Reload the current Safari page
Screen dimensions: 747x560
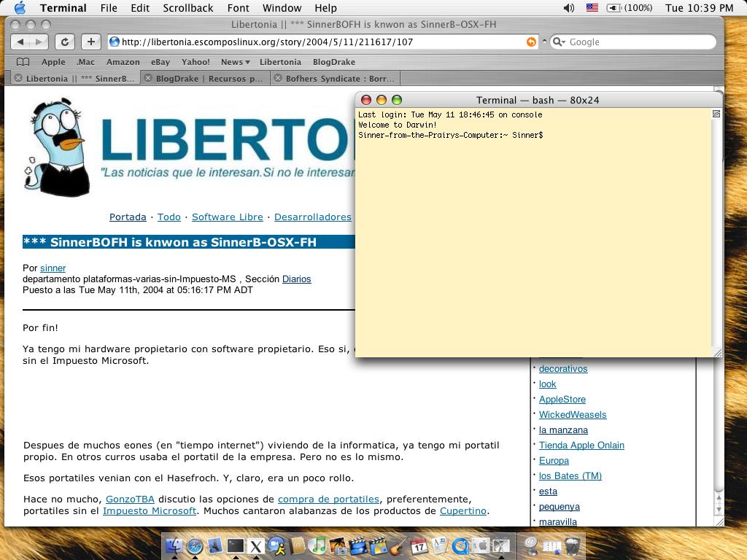click(65, 42)
